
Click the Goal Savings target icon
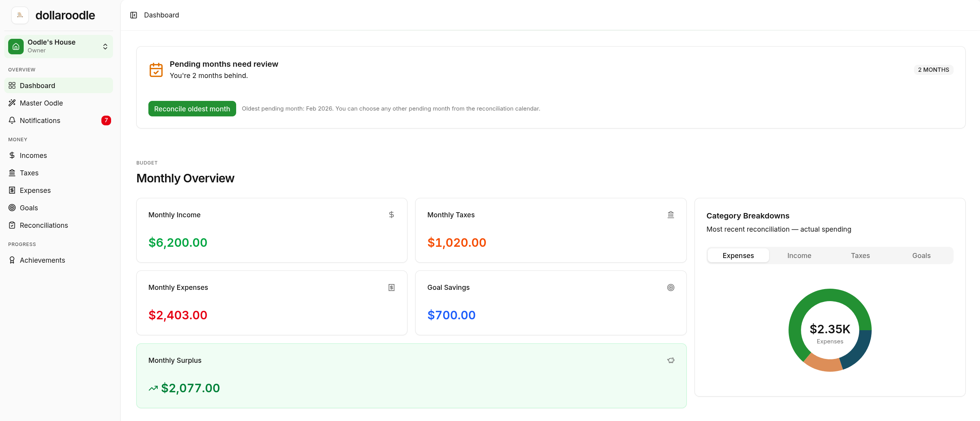[x=670, y=288]
